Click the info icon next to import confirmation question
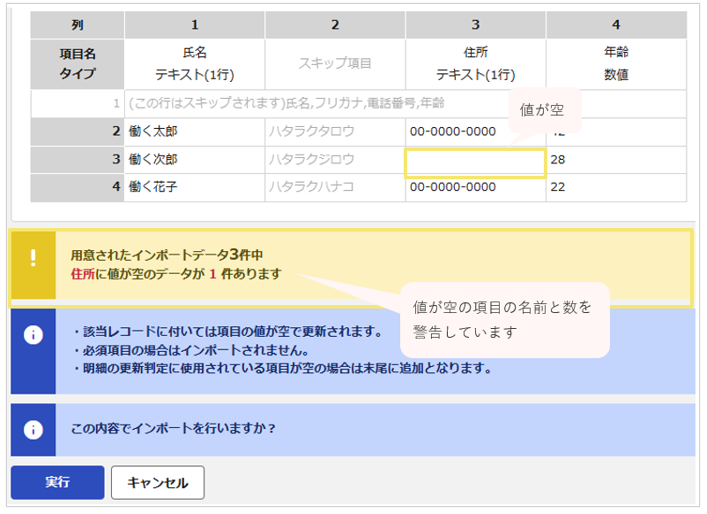707x514 pixels. (33, 430)
